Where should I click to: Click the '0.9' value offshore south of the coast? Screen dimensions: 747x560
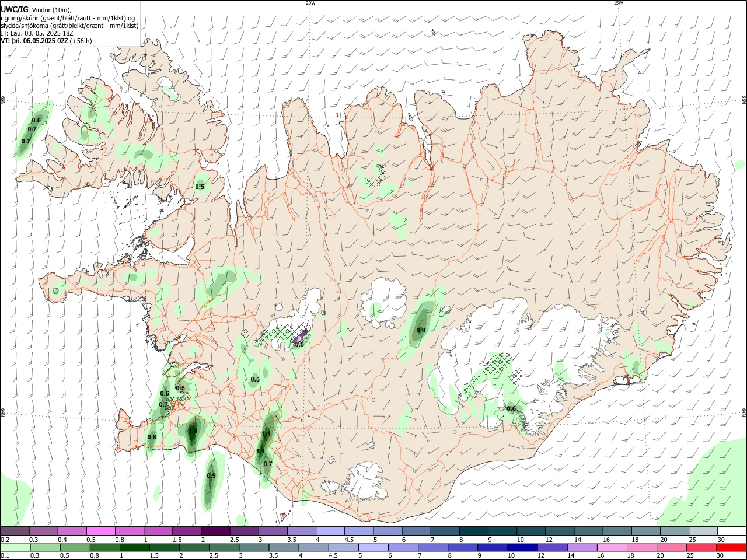(211, 475)
